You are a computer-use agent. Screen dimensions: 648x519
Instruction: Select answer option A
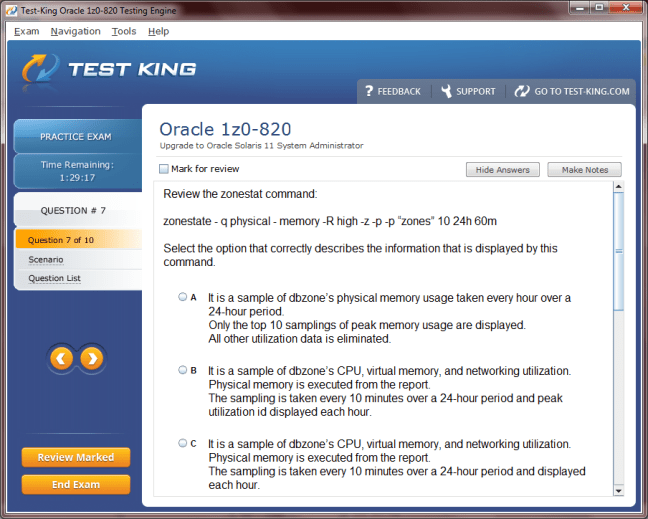click(182, 297)
